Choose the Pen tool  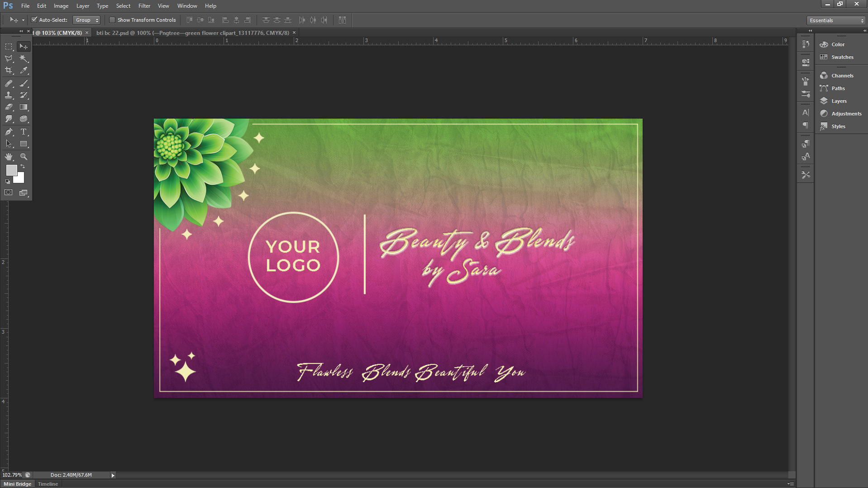coord(9,132)
